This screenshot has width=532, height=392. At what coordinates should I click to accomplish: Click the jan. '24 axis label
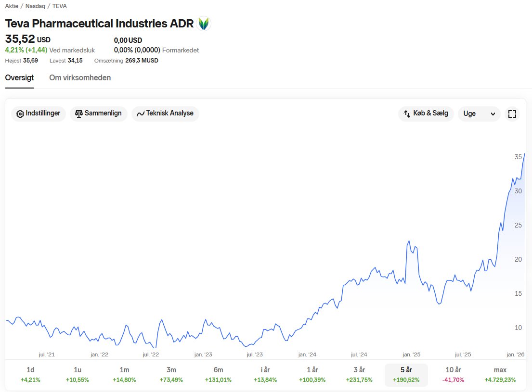coord(307,354)
